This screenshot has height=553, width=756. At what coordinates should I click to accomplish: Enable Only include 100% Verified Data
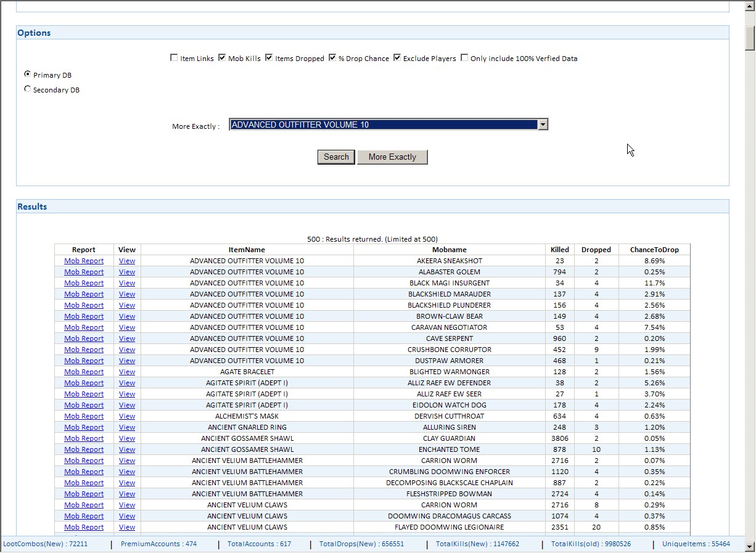(464, 58)
